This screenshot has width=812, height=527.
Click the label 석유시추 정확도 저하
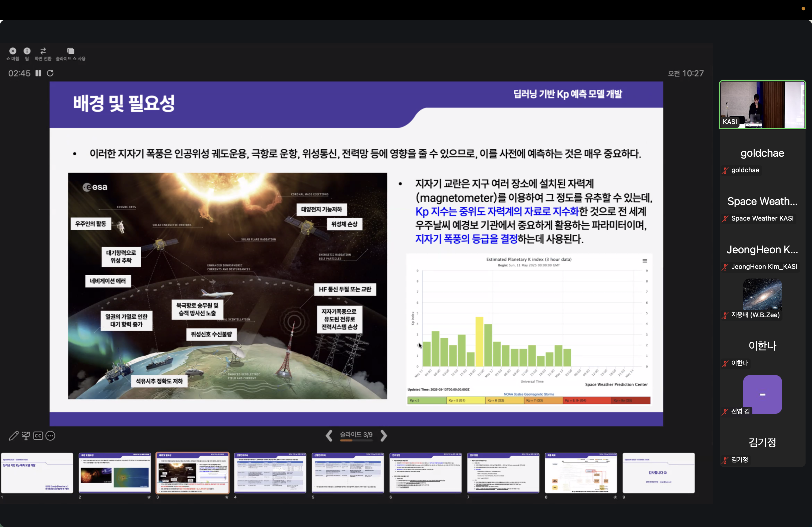159,381
